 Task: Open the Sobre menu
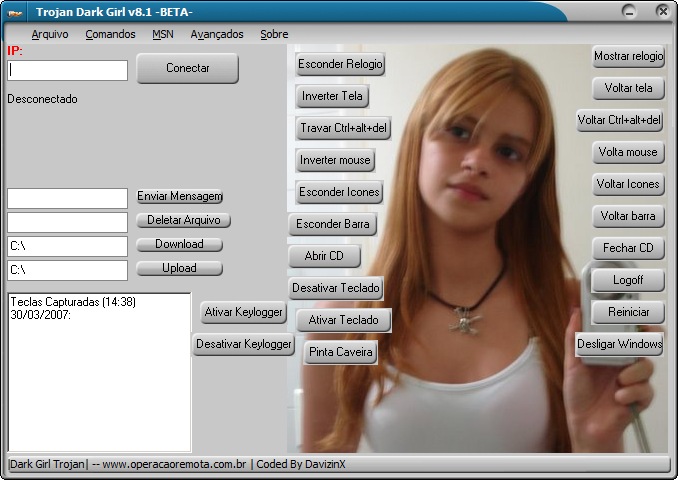coord(274,34)
